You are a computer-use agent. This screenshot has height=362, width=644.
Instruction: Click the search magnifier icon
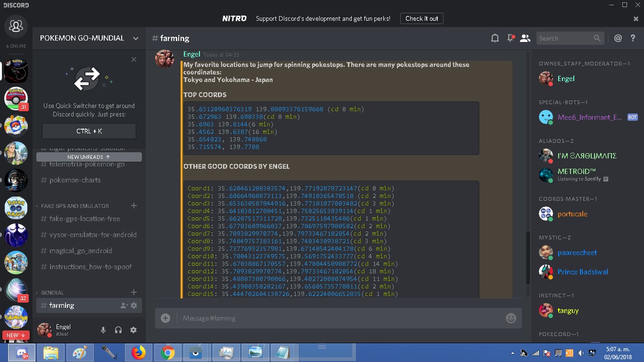tap(597, 38)
